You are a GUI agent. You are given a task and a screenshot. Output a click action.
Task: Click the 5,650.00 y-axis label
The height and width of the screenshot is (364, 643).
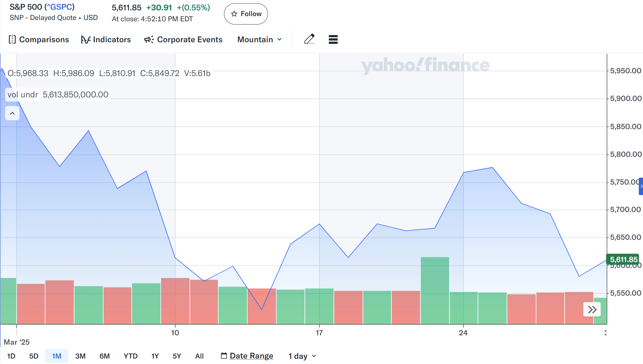point(626,237)
